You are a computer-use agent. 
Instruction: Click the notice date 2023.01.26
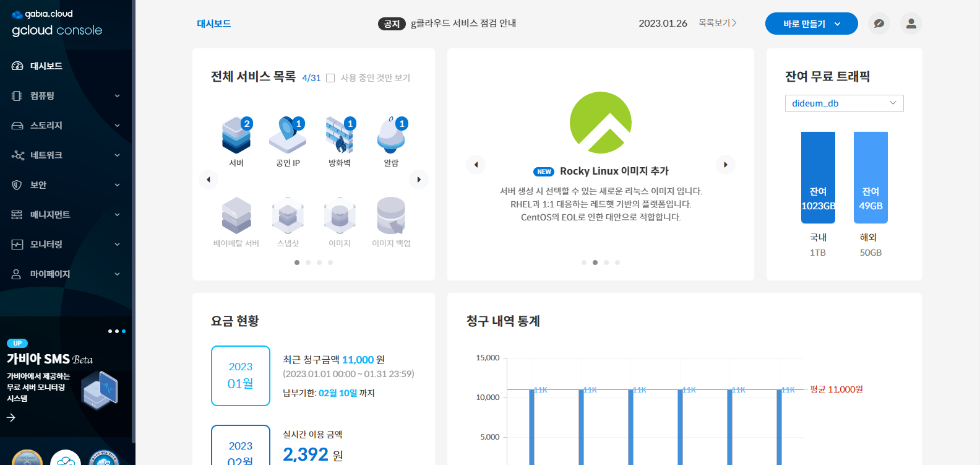pyautogui.click(x=663, y=24)
